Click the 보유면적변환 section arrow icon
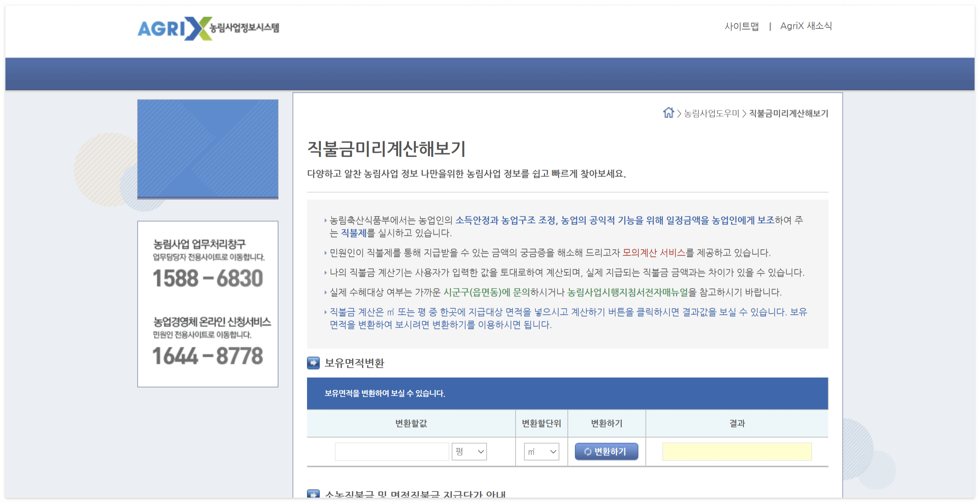 313,363
